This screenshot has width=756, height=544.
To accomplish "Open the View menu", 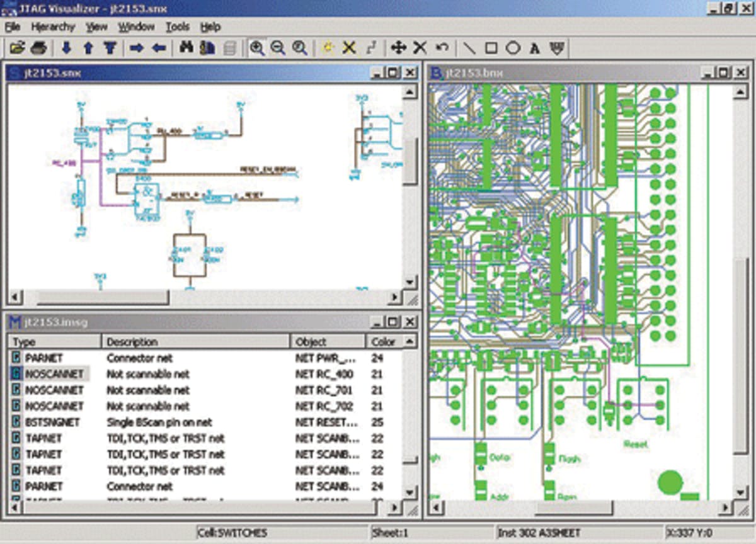I will pyautogui.click(x=97, y=26).
